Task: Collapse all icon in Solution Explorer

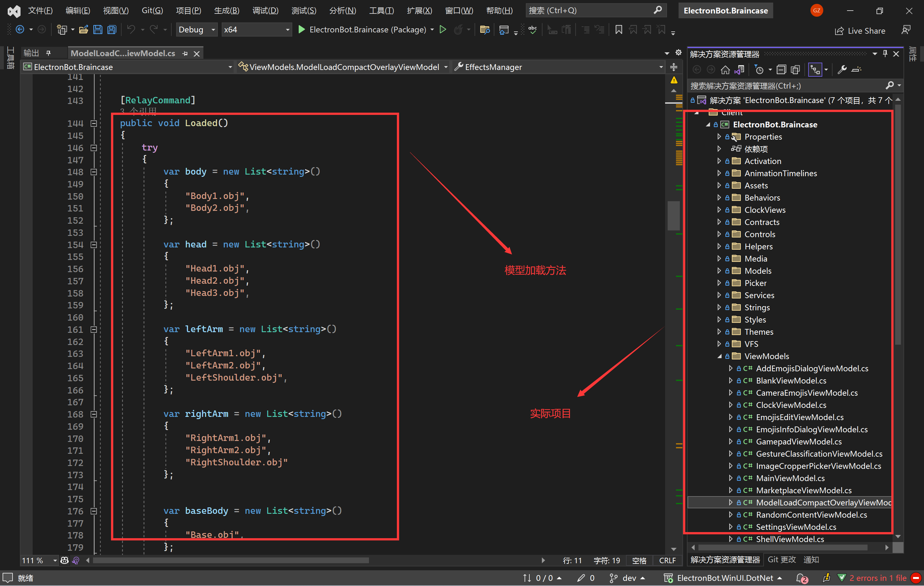Action: pos(781,69)
